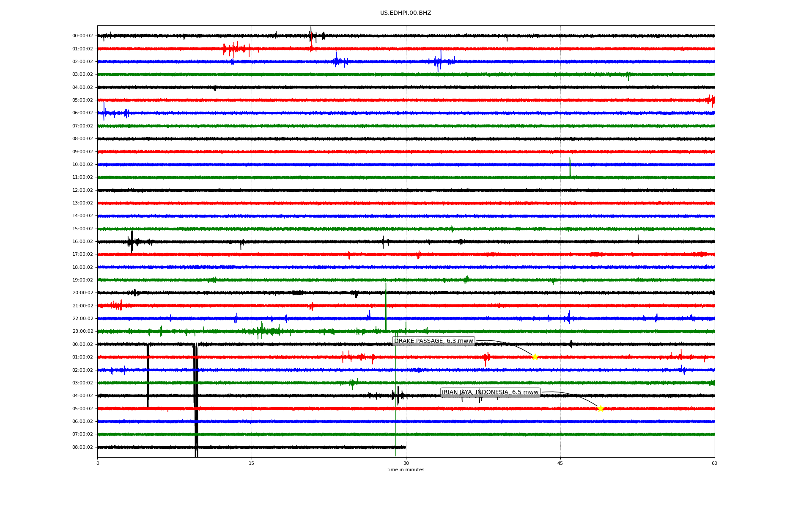Click the first 00:00:02 time label at top
The height and width of the screenshot is (508, 812).
click(x=82, y=36)
